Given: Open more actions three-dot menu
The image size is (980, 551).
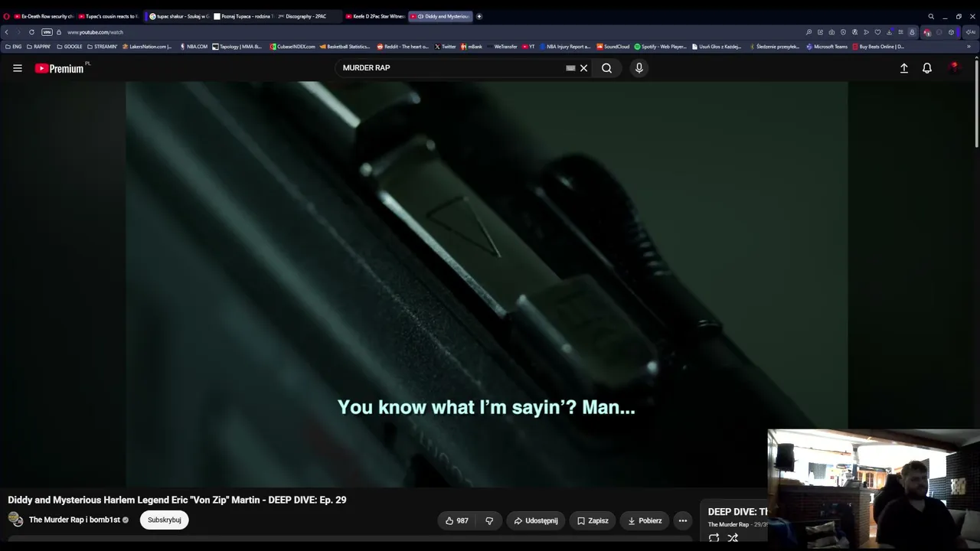Looking at the screenshot, I should pyautogui.click(x=683, y=520).
